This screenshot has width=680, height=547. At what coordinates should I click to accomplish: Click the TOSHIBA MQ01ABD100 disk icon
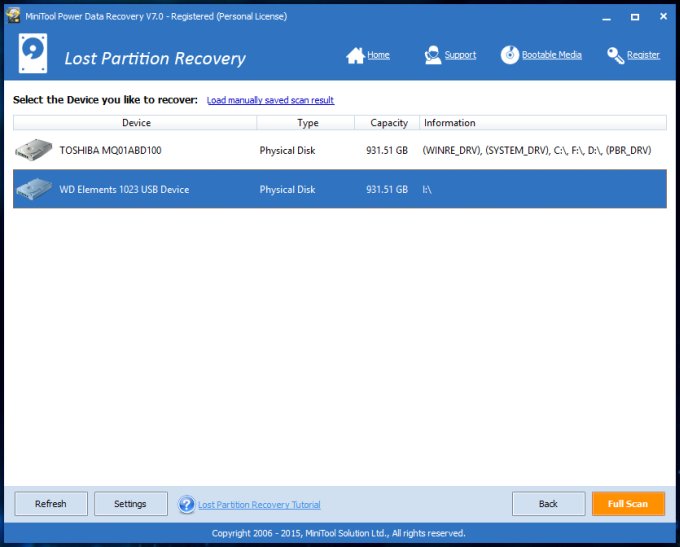[x=33, y=150]
